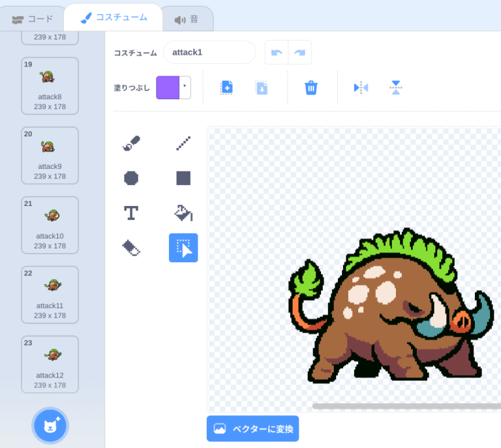501x448 pixels.
Task: Click the canvas horizontal scrollbar
Action: 406,406
